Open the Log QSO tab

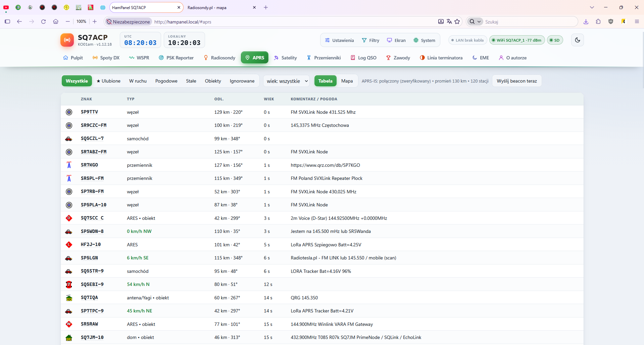[363, 58]
